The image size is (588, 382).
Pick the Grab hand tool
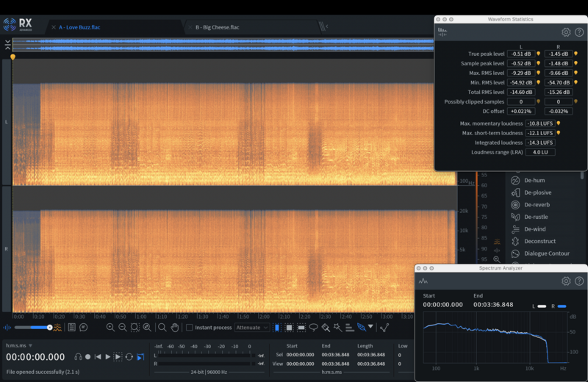tap(175, 327)
